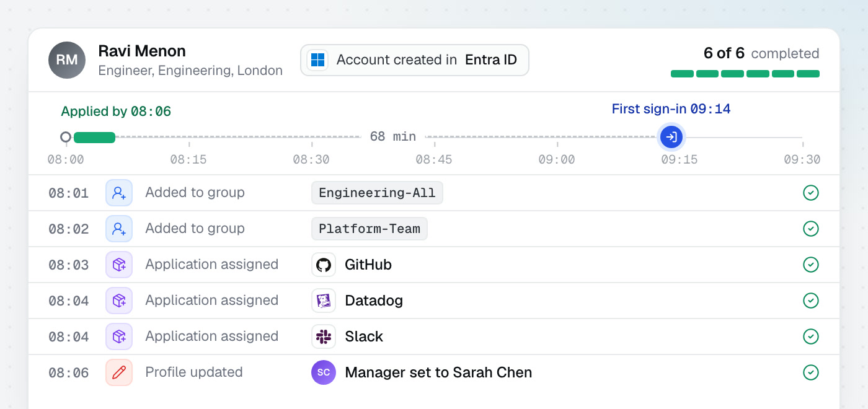Click the Applied by 08:06 label

pos(116,112)
